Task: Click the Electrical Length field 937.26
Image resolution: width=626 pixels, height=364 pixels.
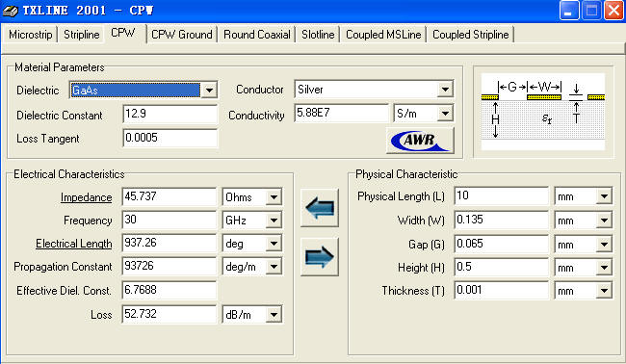Action: (x=170, y=243)
